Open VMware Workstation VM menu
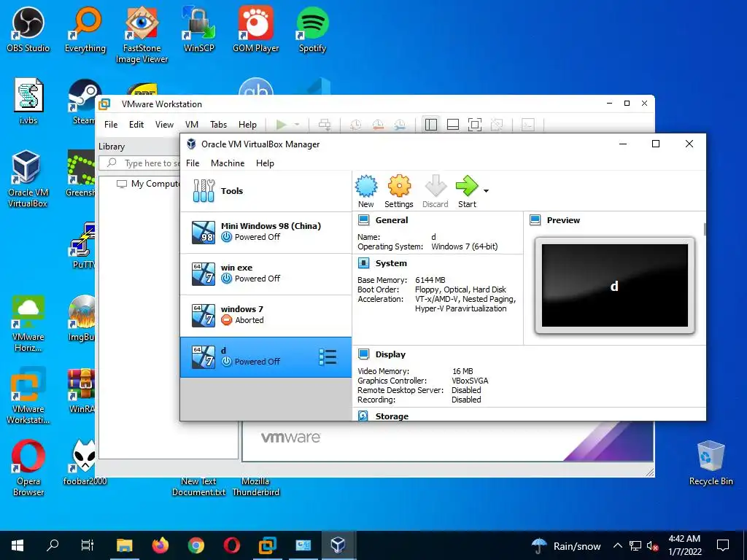 (192, 124)
